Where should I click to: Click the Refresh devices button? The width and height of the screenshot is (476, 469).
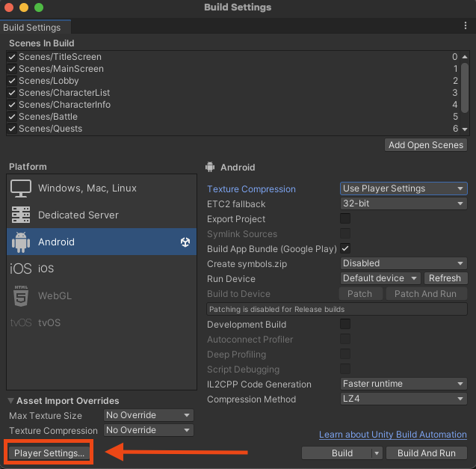[445, 278]
